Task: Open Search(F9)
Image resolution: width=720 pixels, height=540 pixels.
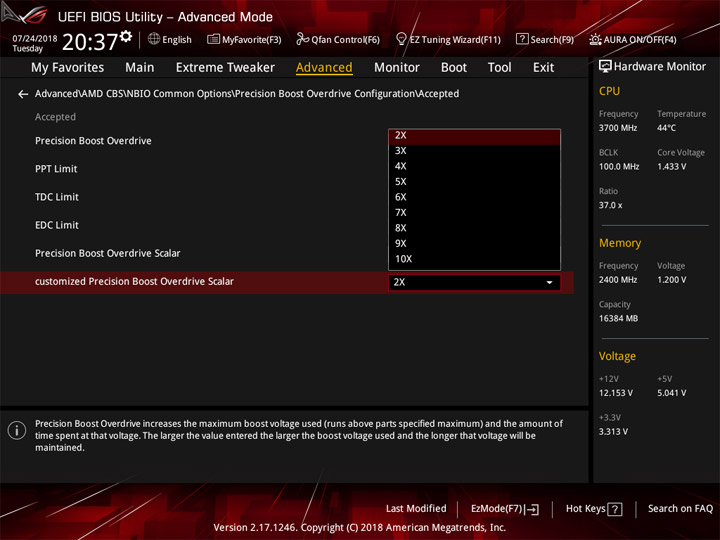Action: tap(545, 39)
